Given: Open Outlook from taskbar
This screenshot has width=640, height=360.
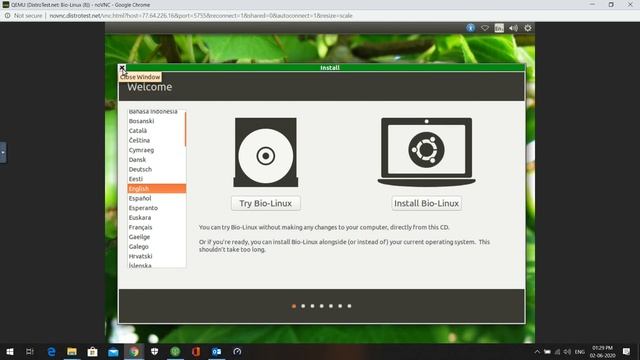Looking at the screenshot, I should tap(216, 351).
